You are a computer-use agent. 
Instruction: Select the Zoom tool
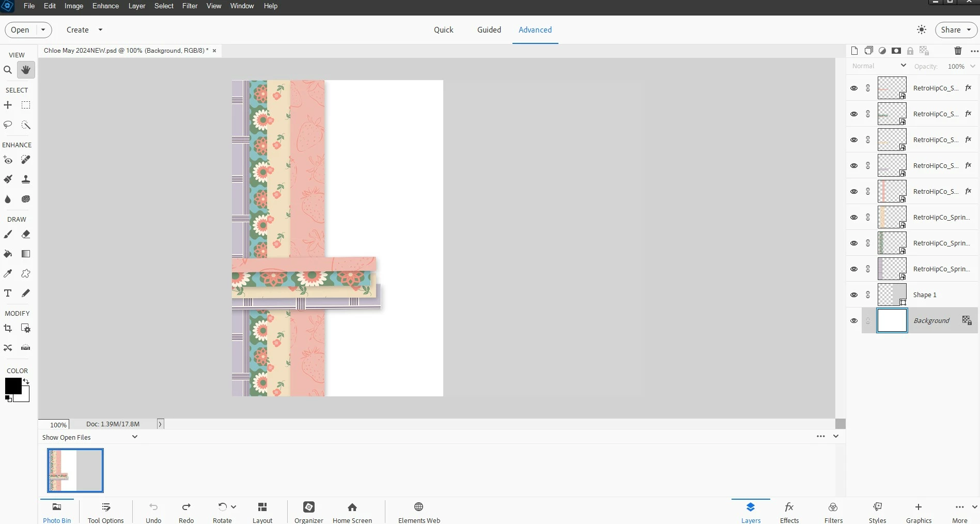coord(8,70)
